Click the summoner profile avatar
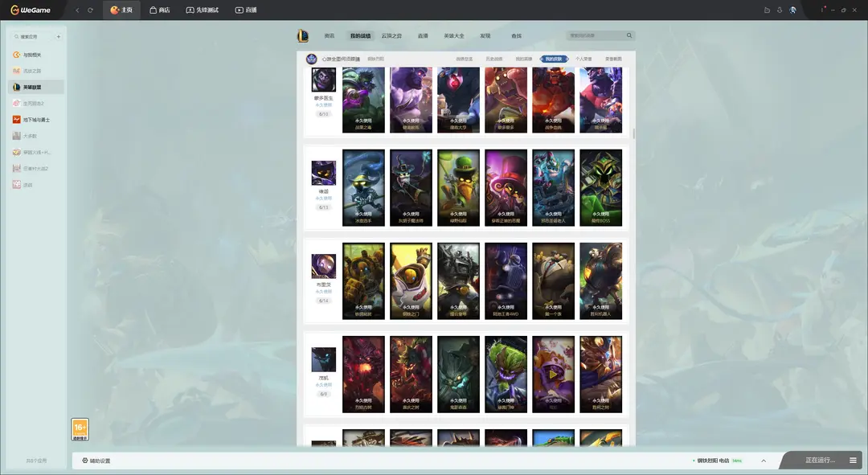This screenshot has width=868, height=475. pos(312,59)
